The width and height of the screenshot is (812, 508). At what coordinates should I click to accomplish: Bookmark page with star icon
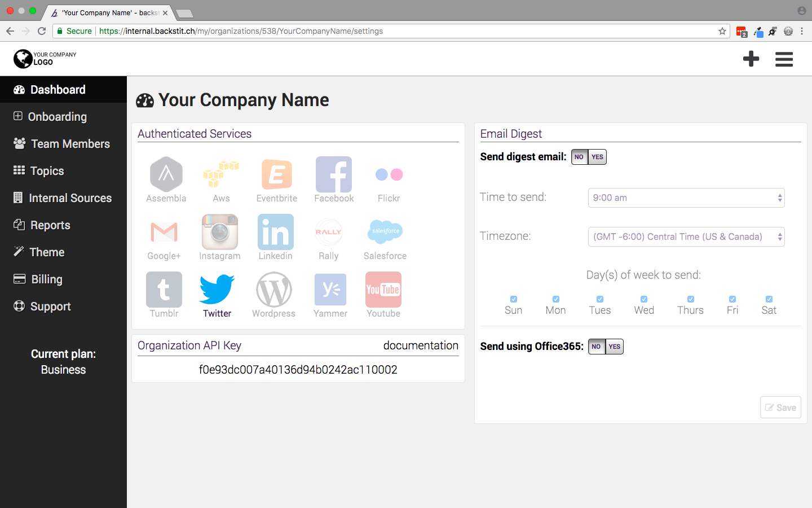tap(722, 31)
